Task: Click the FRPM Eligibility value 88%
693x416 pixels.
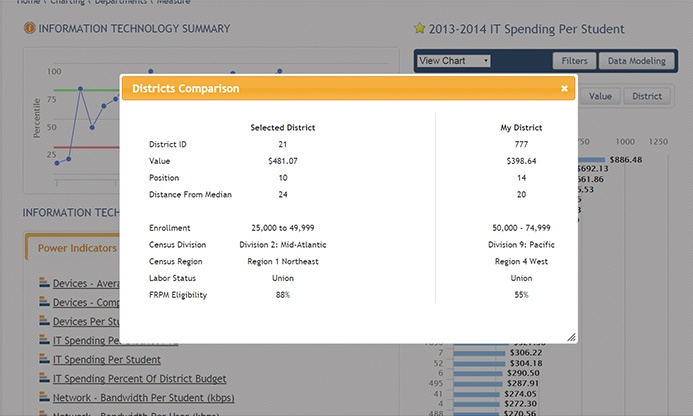Action: point(283,295)
